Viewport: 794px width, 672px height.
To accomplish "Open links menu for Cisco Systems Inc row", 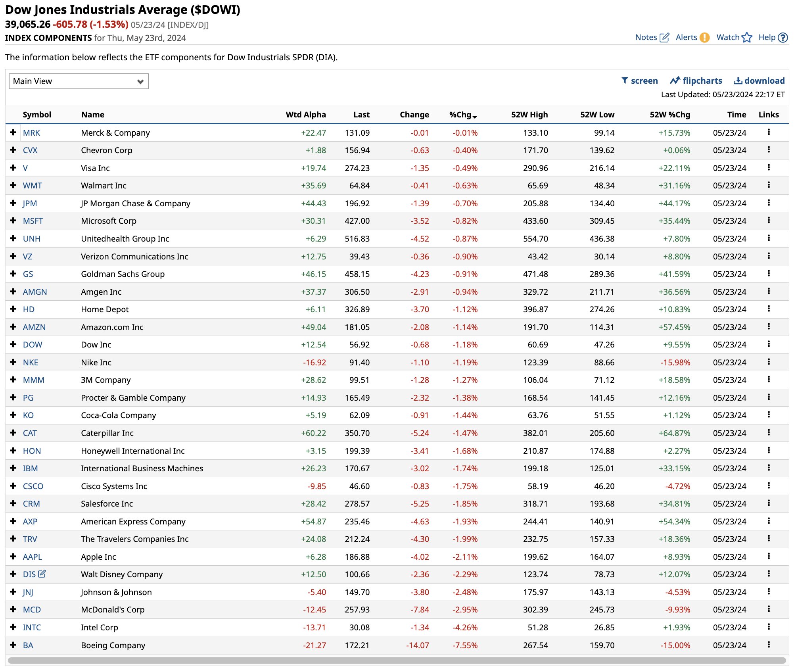I will click(x=769, y=486).
